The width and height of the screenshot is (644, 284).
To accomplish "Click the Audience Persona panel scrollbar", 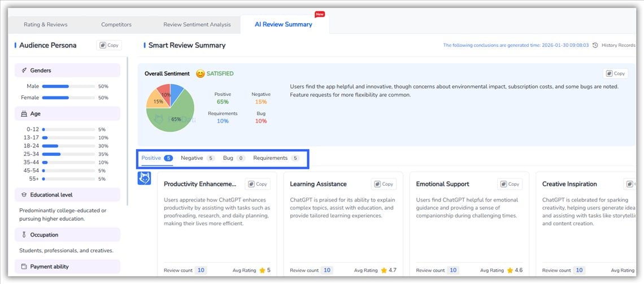I will 127,132.
